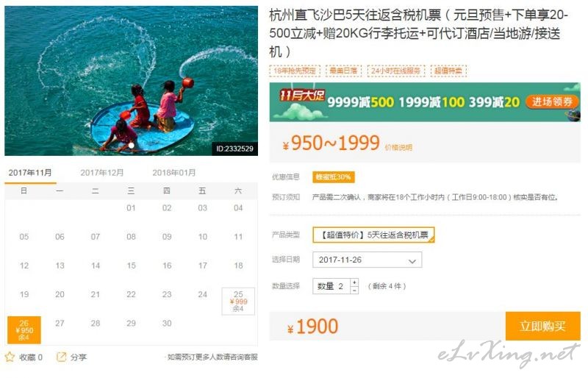Click 进场领券 coupon button
588x378 pixels.
pyautogui.click(x=552, y=101)
